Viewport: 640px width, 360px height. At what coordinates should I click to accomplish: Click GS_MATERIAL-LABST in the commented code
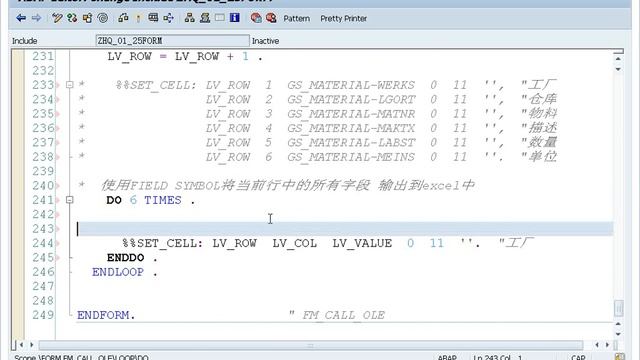(351, 142)
